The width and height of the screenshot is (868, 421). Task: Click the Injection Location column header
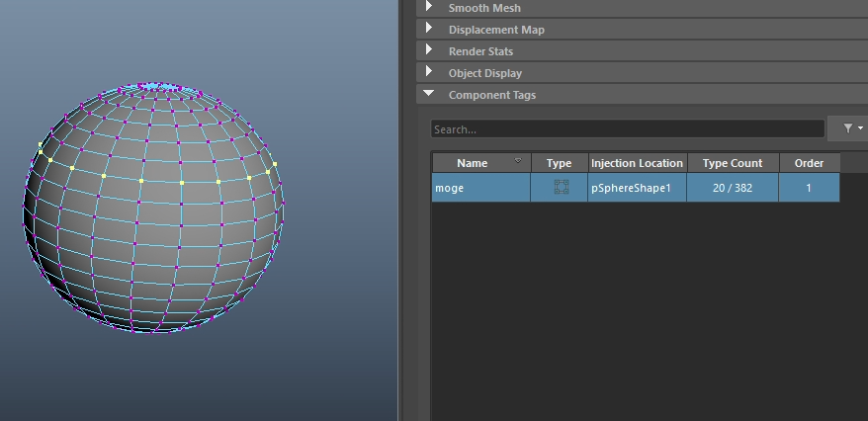(x=638, y=163)
